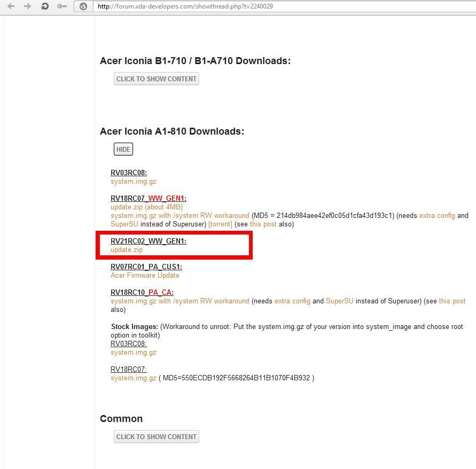Click the MD5=550ECDB192F5668264B11B1070F4B932 text

[x=237, y=378]
